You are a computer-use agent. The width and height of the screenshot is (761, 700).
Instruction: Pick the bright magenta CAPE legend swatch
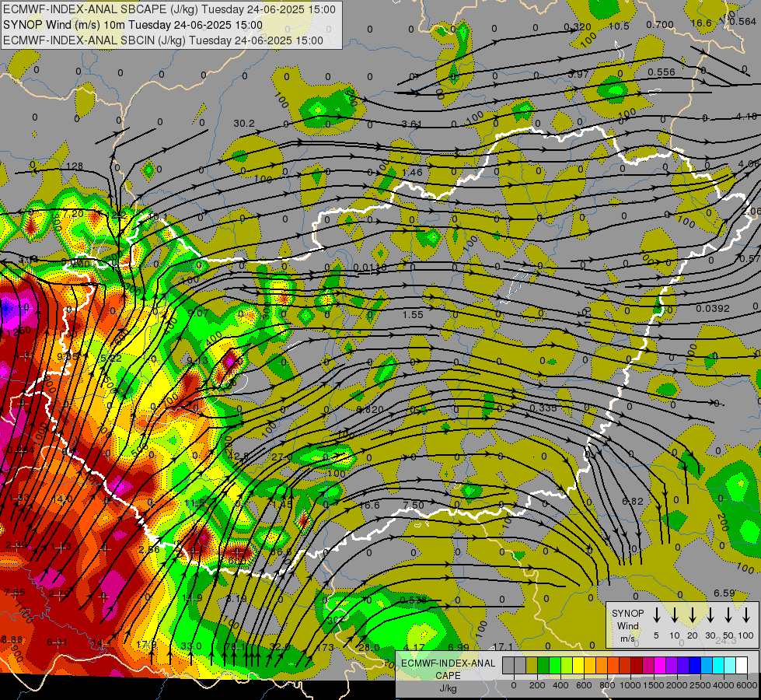coord(660,665)
